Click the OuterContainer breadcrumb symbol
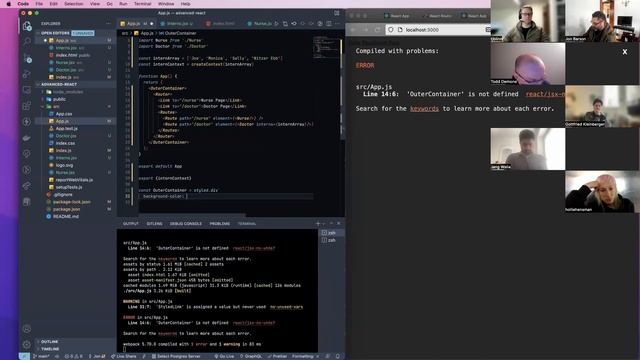This screenshot has height=360, width=640. 177,33
